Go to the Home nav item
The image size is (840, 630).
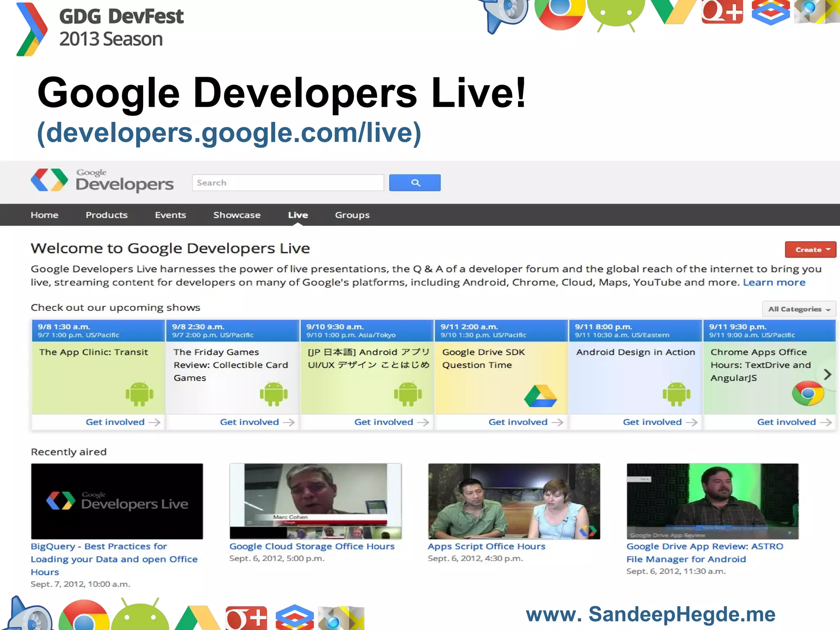[x=45, y=215]
